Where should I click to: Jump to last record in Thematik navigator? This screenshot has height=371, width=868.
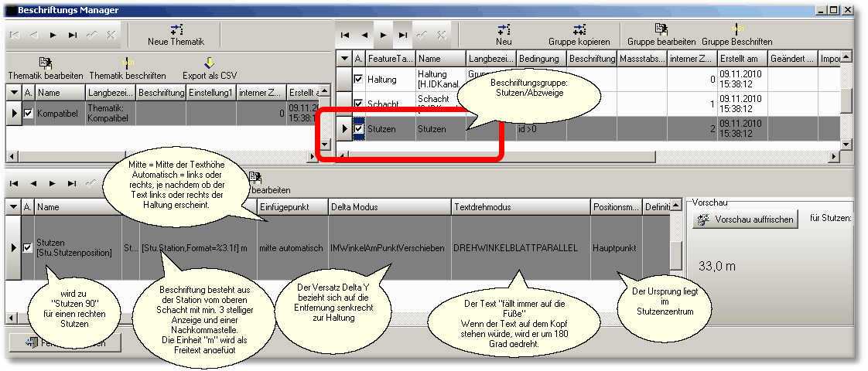(73, 35)
